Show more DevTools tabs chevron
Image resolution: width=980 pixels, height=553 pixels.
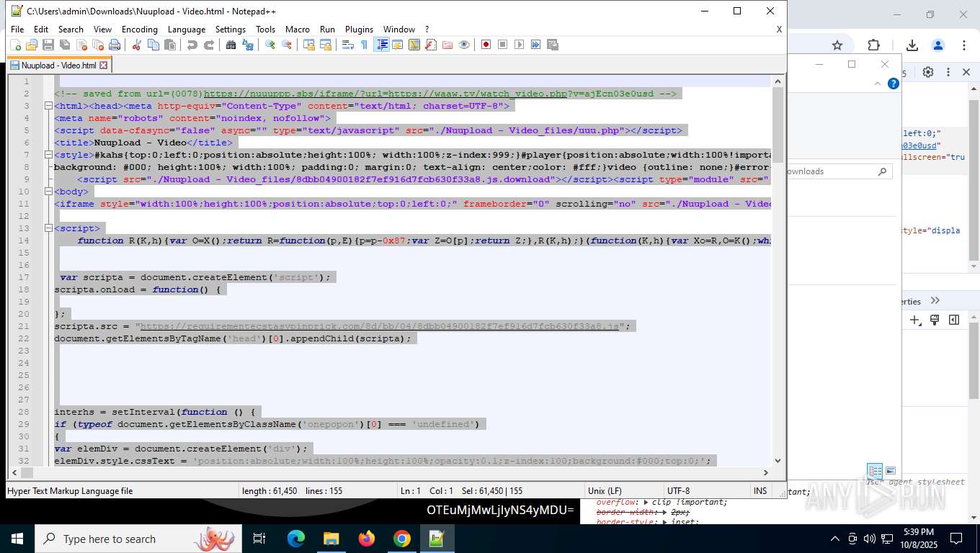click(x=935, y=301)
